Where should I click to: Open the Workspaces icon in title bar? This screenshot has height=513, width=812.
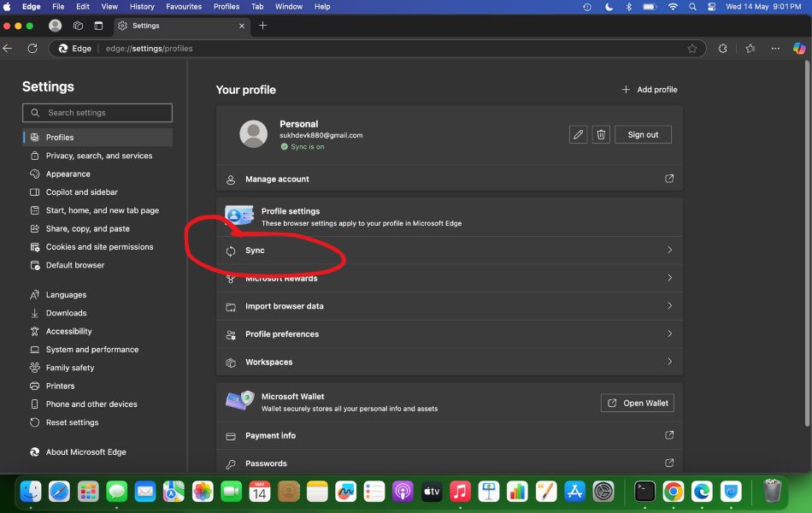78,26
